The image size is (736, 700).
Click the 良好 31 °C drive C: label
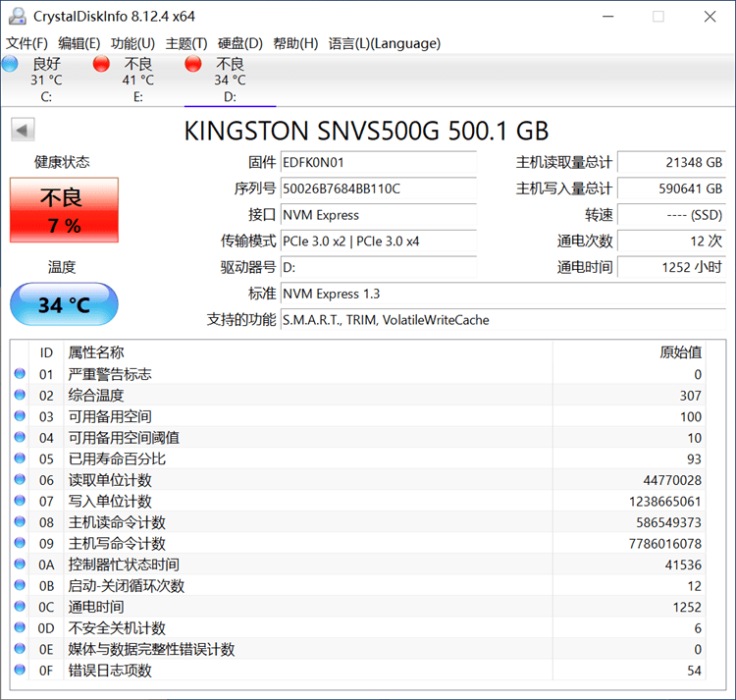point(46,80)
